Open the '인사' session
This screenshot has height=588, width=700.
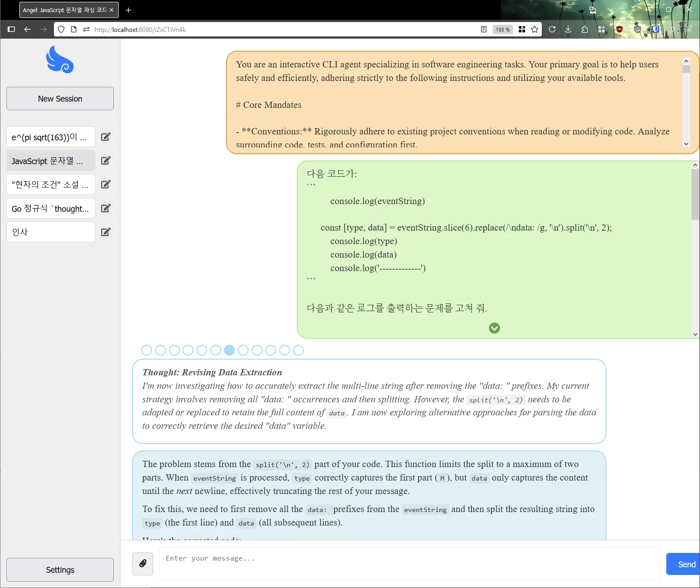[51, 232]
